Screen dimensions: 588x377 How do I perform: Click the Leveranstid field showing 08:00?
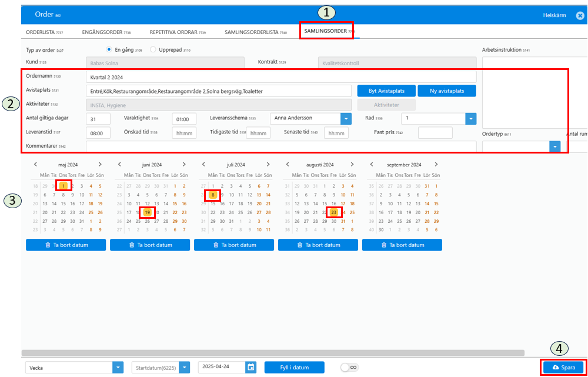[x=98, y=133]
